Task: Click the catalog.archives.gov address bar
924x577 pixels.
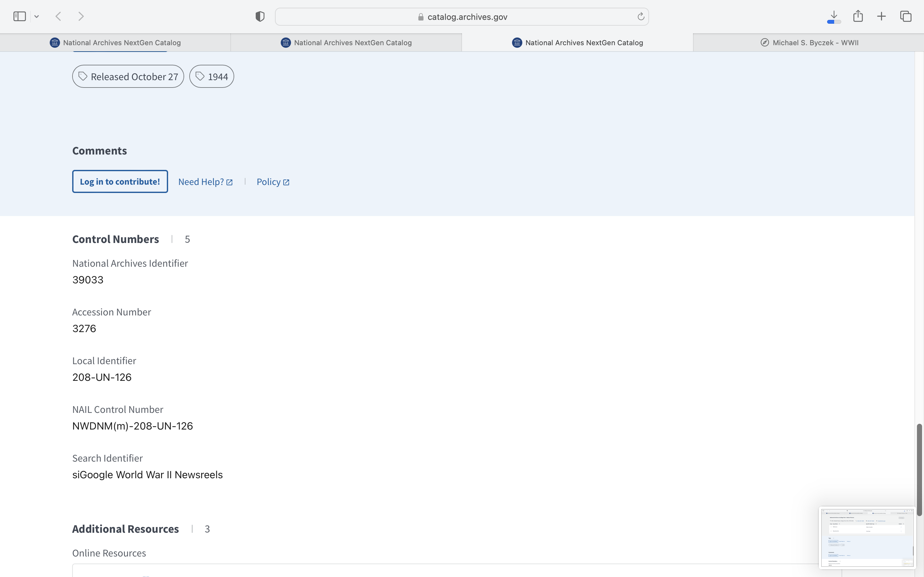Action: (462, 17)
